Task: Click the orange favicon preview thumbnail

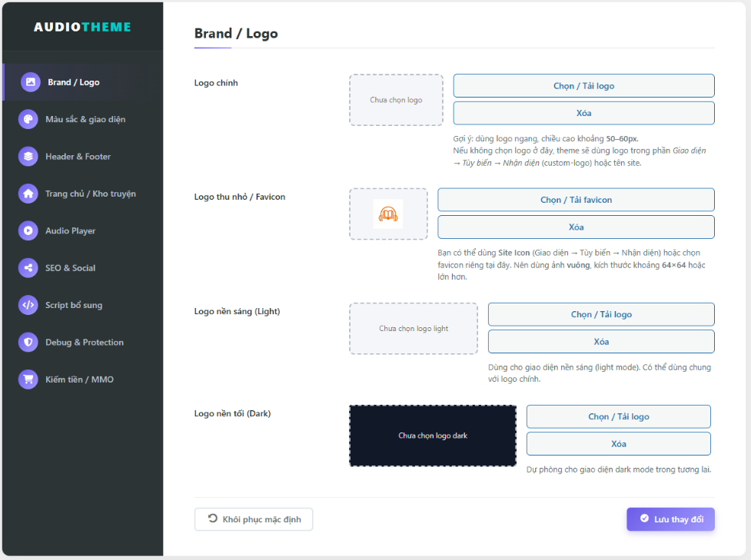Action: pos(388,214)
